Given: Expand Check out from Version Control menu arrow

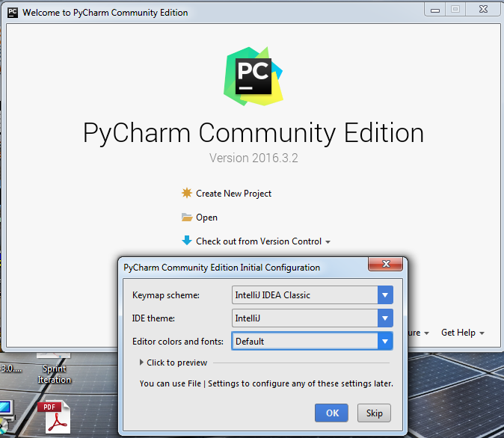Looking at the screenshot, I should pos(328,242).
